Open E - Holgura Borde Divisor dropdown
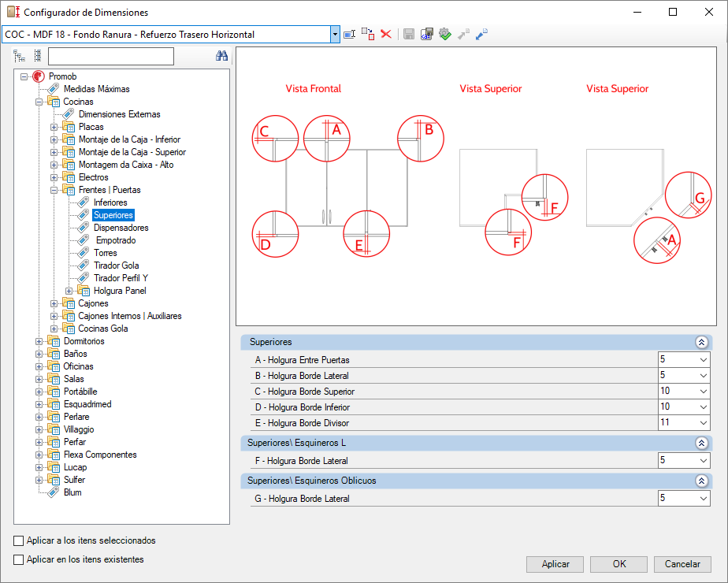Viewport: 728px width, 583px height. click(703, 423)
